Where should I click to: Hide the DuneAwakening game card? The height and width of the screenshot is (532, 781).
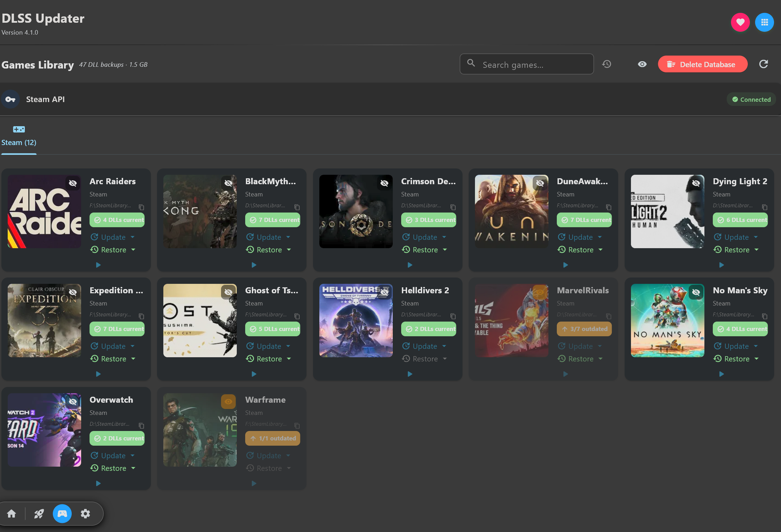pos(540,183)
